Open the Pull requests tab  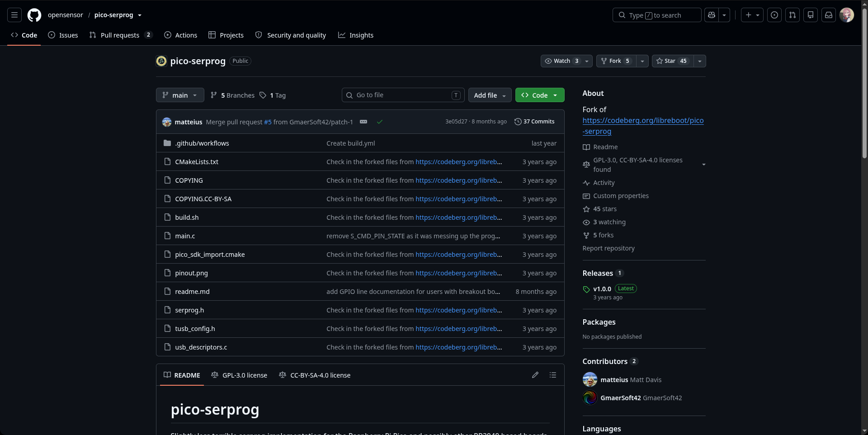[121, 35]
